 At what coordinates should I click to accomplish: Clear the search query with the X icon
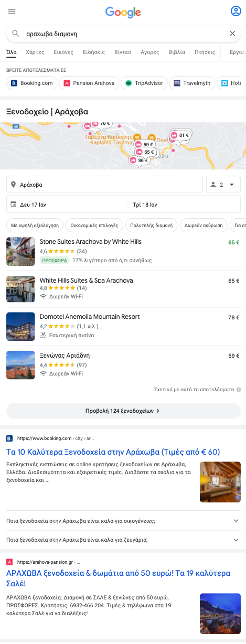232,34
